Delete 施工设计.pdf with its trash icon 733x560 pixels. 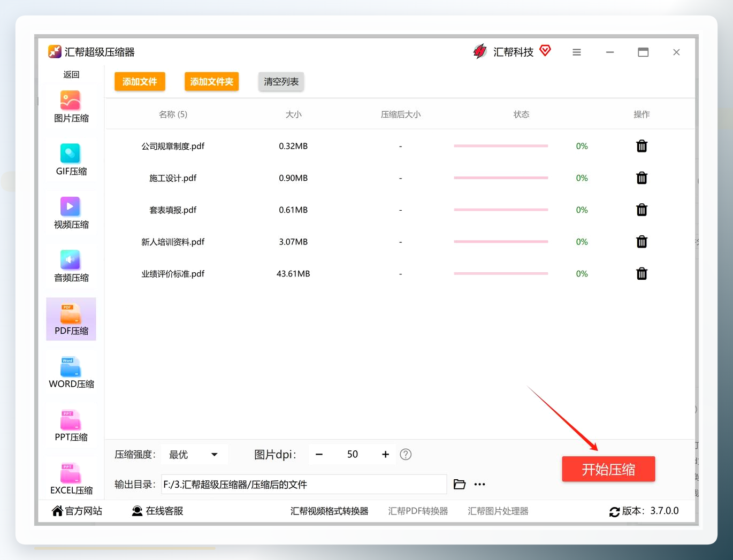click(642, 178)
